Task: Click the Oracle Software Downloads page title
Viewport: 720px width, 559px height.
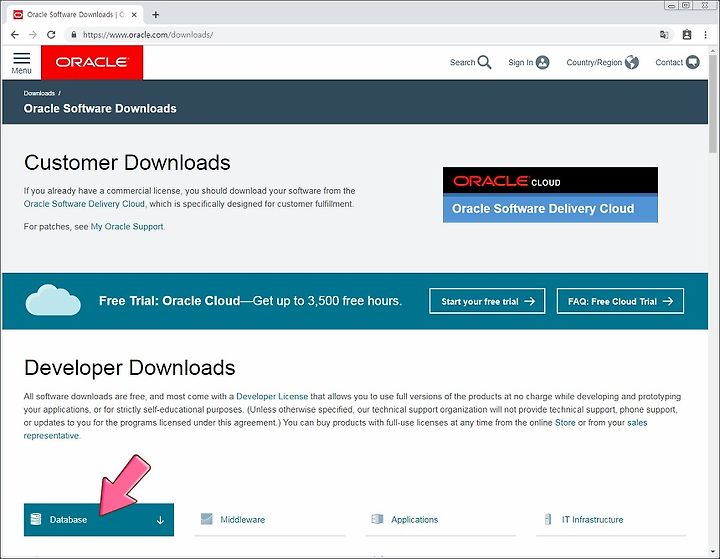Action: click(x=100, y=108)
